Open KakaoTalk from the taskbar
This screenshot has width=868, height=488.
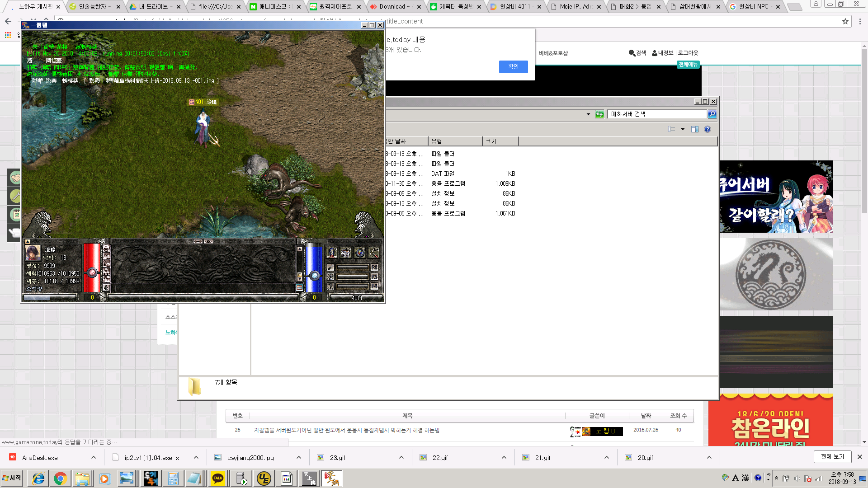click(218, 479)
